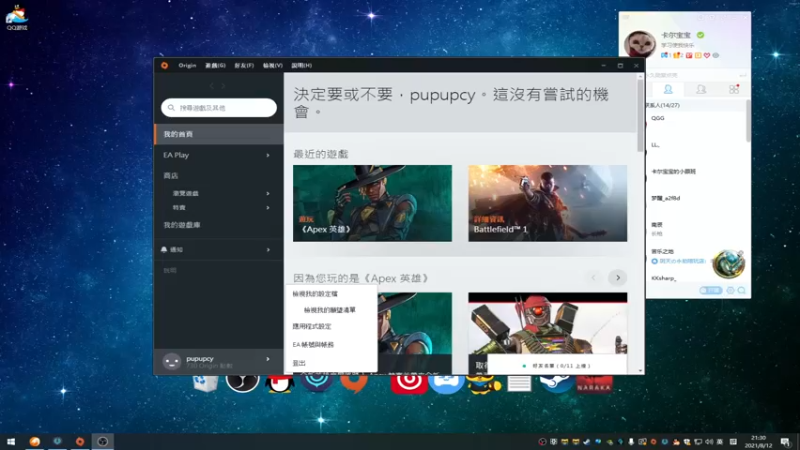
Task: Open the Windows Start button
Action: point(11,442)
